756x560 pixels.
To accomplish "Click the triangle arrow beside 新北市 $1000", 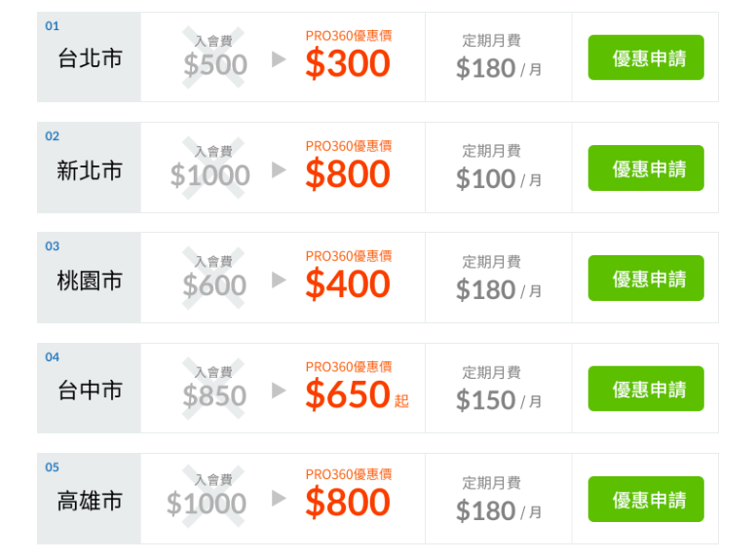I will (279, 170).
